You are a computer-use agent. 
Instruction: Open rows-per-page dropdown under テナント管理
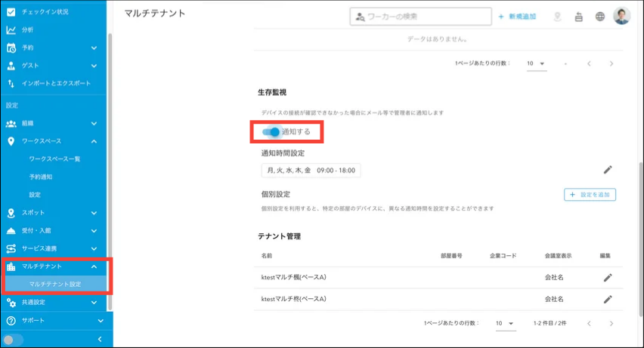tap(505, 323)
